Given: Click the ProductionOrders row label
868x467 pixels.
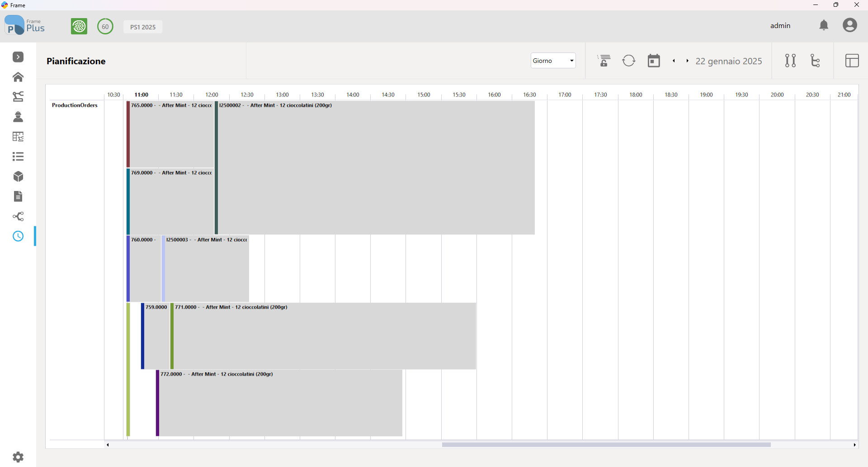Looking at the screenshot, I should click(x=75, y=105).
